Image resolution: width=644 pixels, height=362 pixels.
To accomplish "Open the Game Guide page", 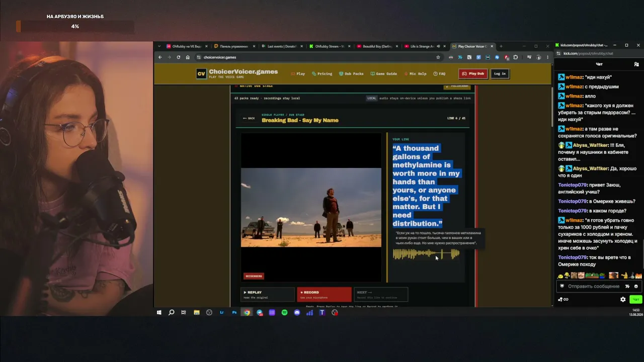I will [384, 74].
